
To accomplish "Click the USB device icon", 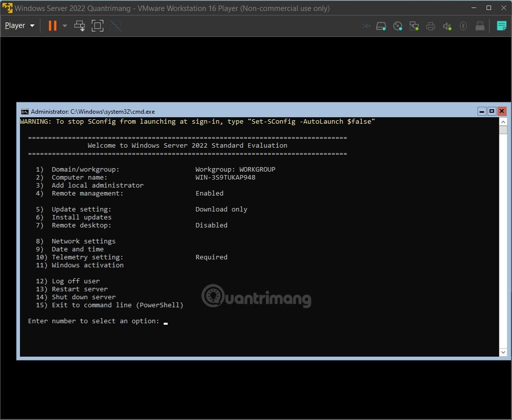I will [480, 26].
